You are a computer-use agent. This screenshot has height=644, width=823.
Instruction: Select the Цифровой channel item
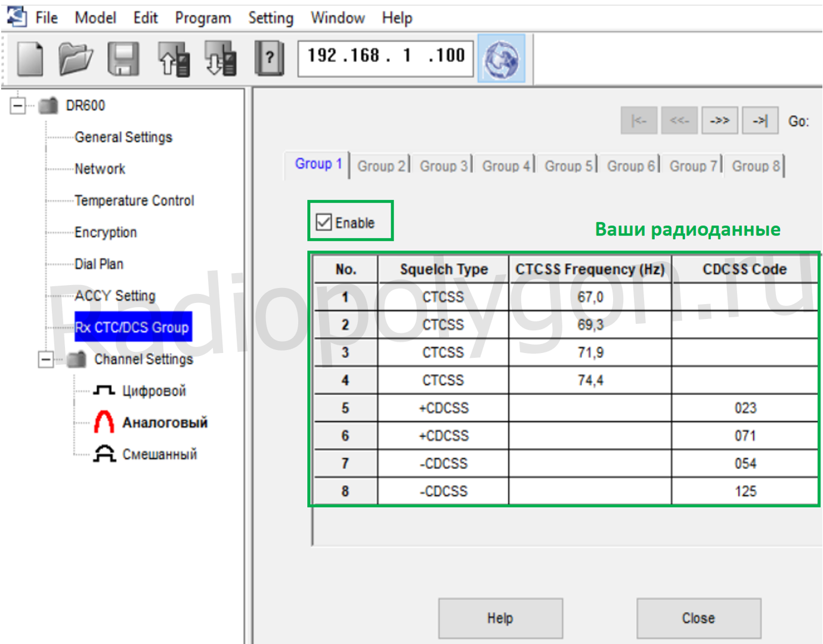154,391
